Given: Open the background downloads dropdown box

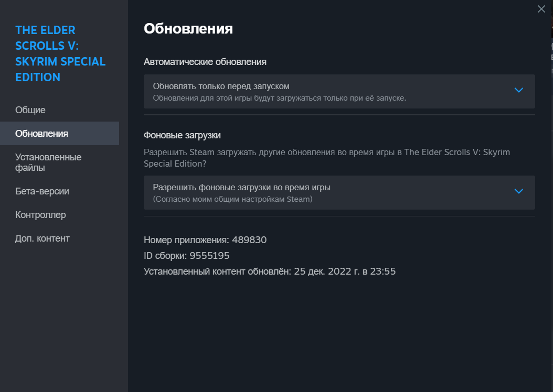Looking at the screenshot, I should click(339, 193).
